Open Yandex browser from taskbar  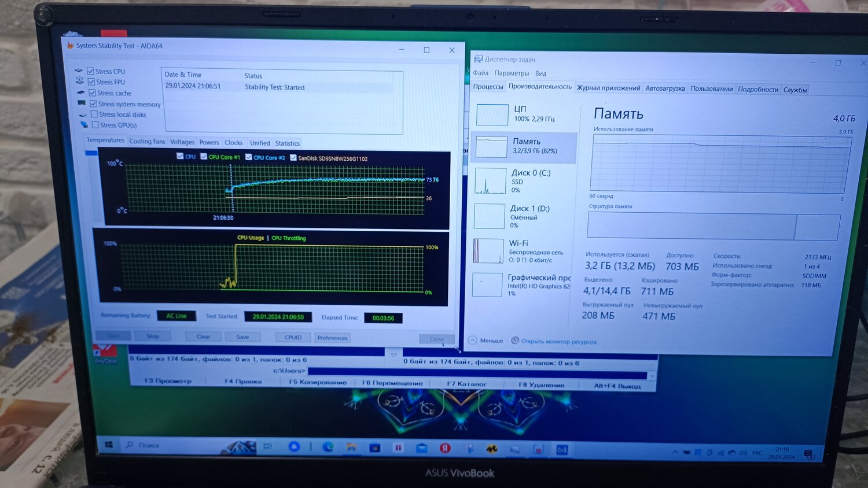pyautogui.click(x=445, y=448)
